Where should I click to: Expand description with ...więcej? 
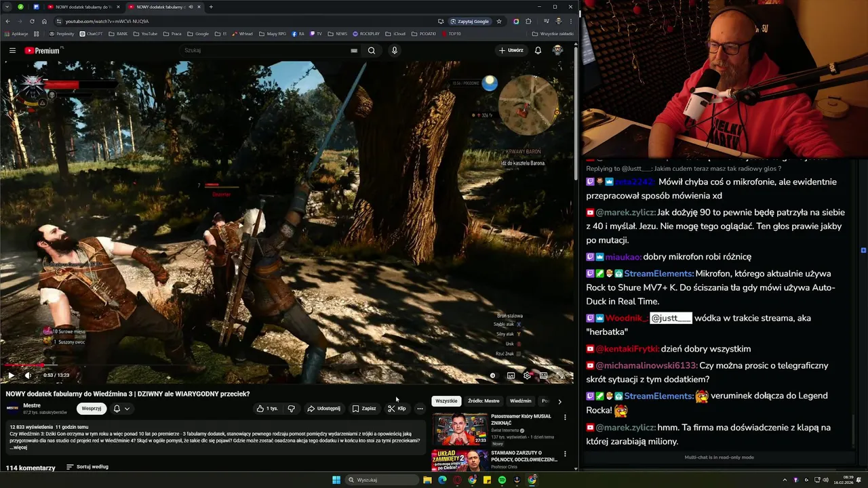[20, 447]
